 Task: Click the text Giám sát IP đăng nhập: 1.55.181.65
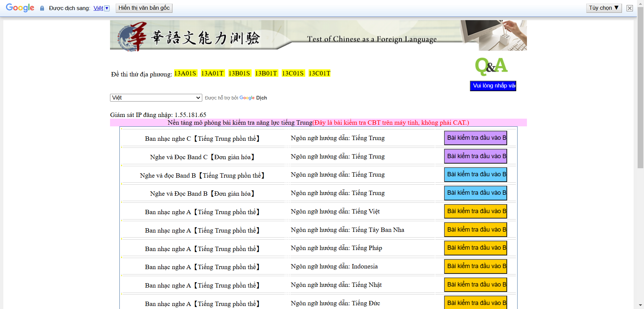pyautogui.click(x=158, y=115)
